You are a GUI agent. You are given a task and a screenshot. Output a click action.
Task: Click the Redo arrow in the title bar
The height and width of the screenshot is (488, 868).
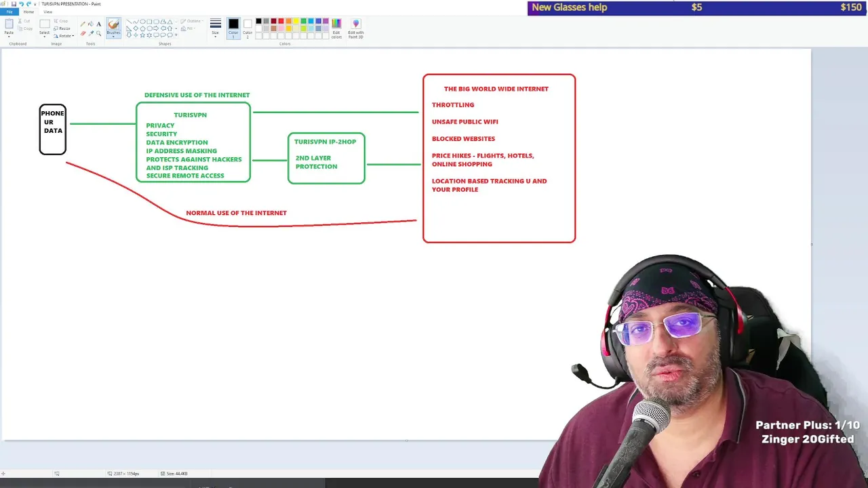[x=28, y=4]
